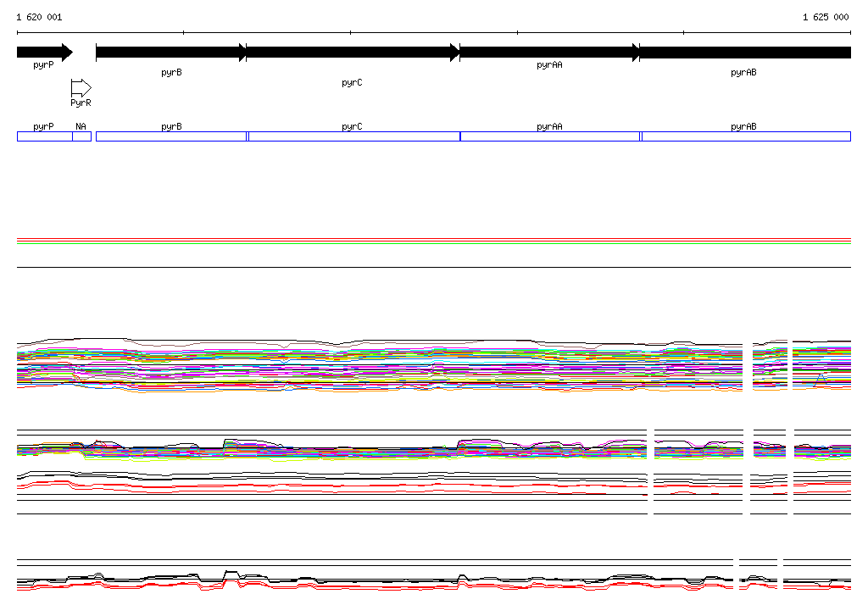Click the single black line below the red lines
This screenshot has height=605, width=868.
433,267
